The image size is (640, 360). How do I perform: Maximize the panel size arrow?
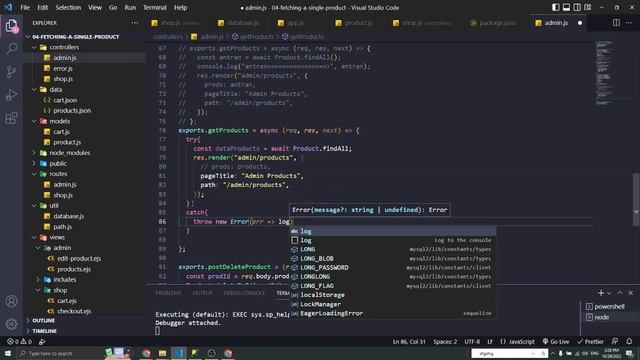[x=620, y=293]
